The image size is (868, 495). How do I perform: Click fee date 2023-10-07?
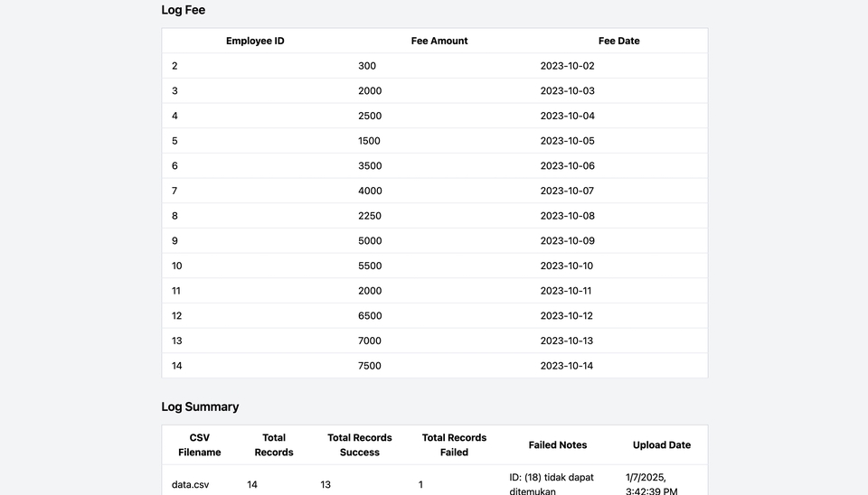[x=567, y=191]
